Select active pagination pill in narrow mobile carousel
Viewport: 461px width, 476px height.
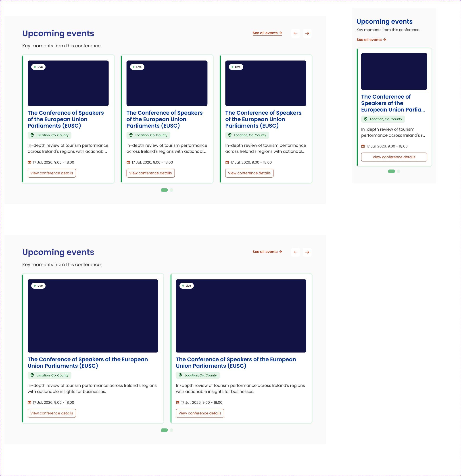(392, 172)
